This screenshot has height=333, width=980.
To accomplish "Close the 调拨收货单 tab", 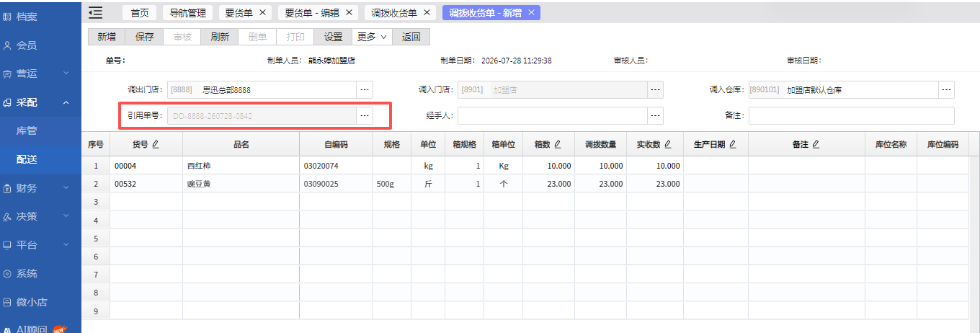I will click(427, 13).
